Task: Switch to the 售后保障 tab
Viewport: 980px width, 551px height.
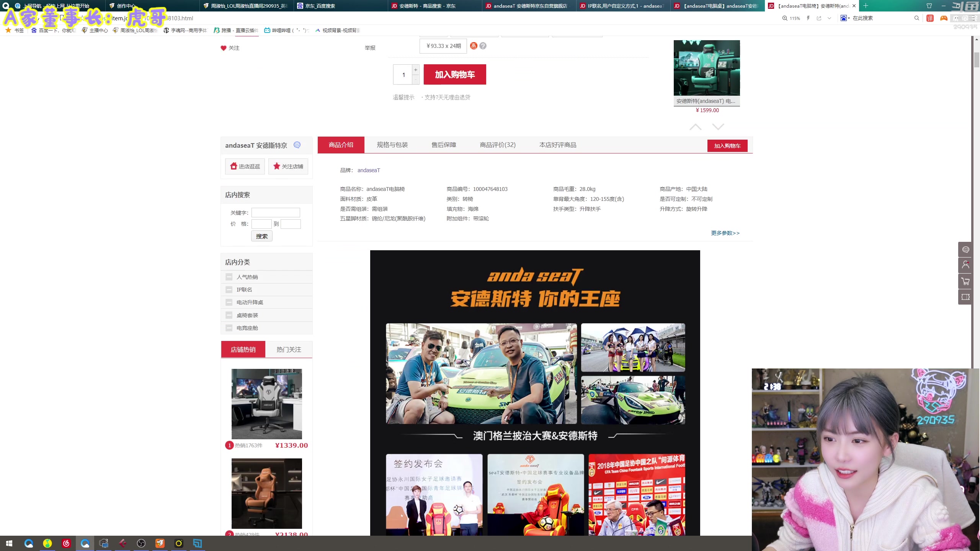Action: point(444,145)
